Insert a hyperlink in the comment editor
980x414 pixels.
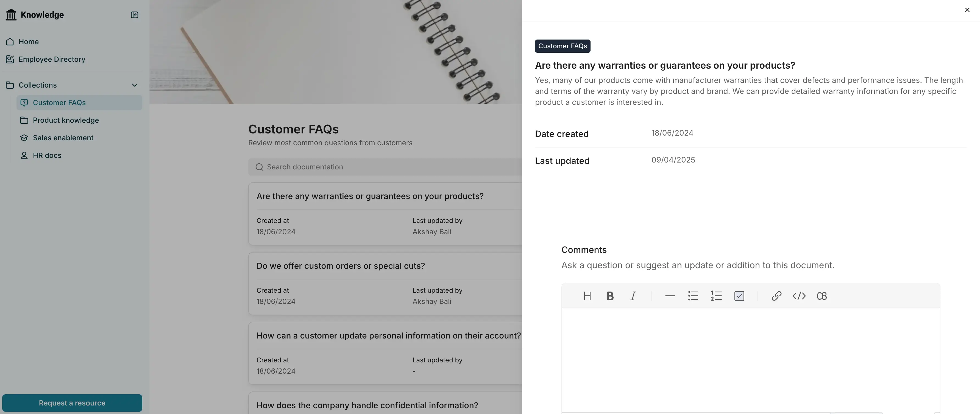click(x=776, y=296)
